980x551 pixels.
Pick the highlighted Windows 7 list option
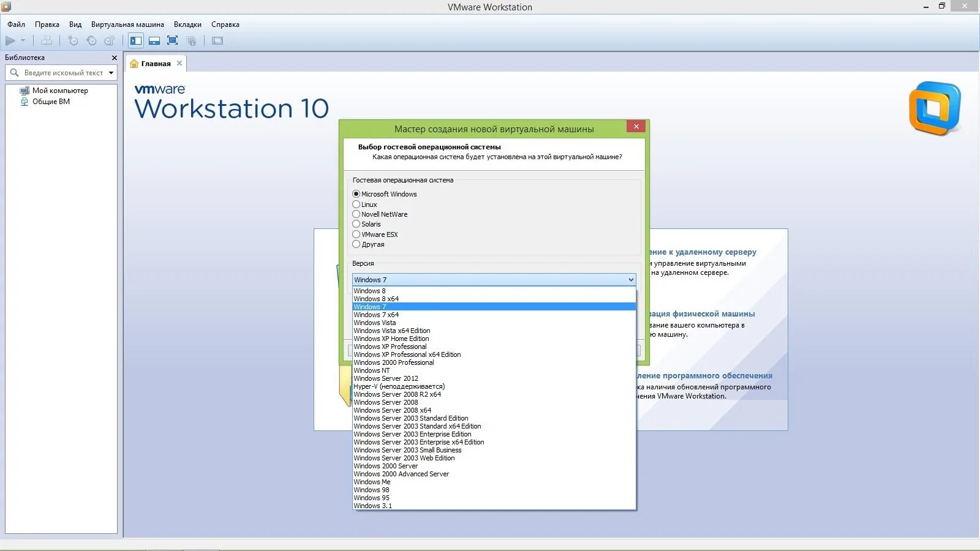(494, 307)
